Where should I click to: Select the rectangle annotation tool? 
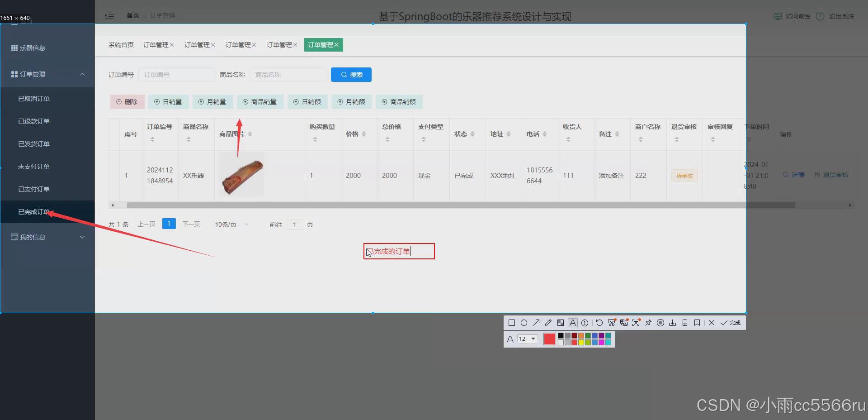click(512, 323)
